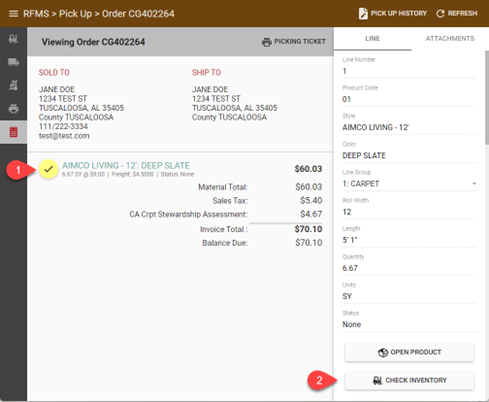Select the forklift icon in sidebar
Viewport: 489px width, 402px height.
[13, 39]
